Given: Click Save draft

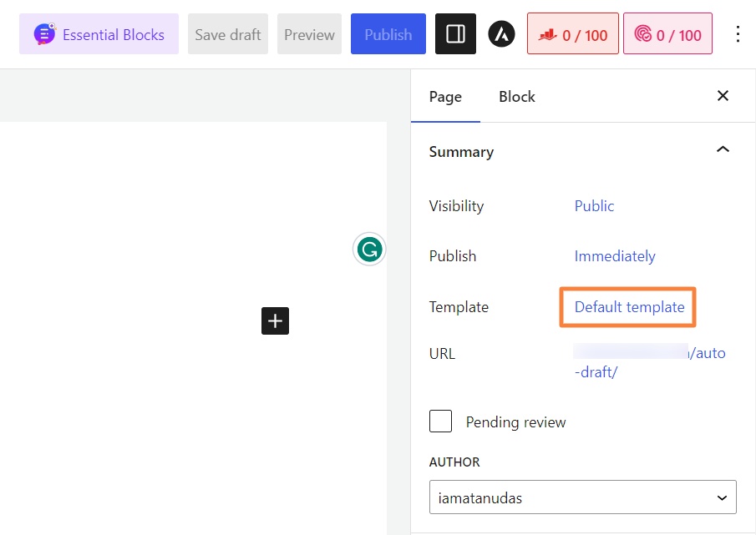Looking at the screenshot, I should [227, 34].
